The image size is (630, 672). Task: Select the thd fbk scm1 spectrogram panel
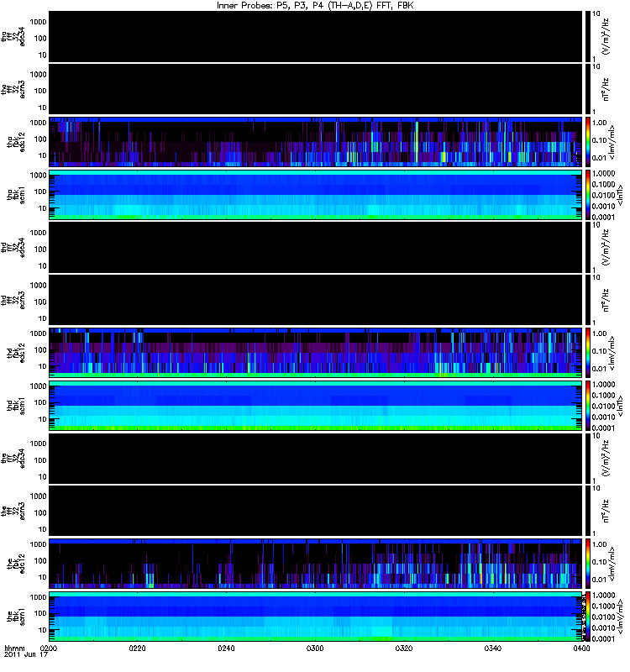click(316, 406)
